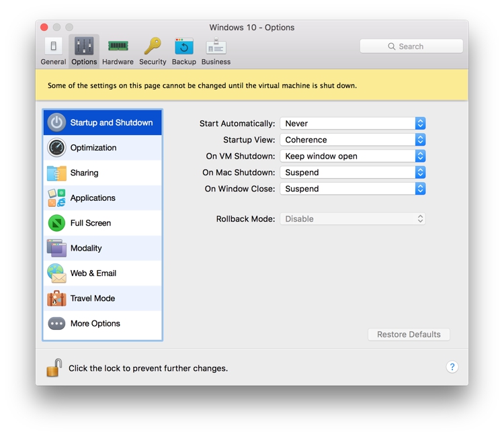
Task: Open the Rollback Mode dropdown
Action: 353,219
